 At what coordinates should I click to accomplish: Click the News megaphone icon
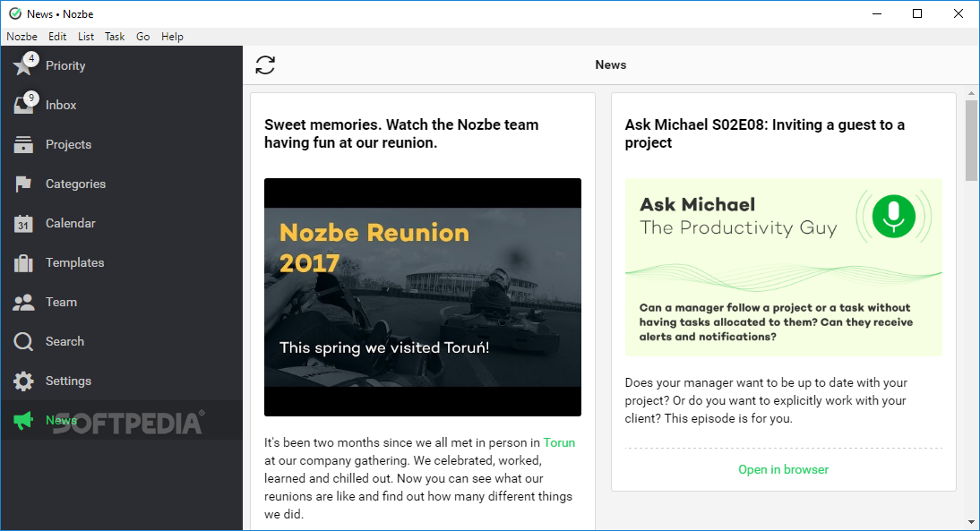point(23,421)
